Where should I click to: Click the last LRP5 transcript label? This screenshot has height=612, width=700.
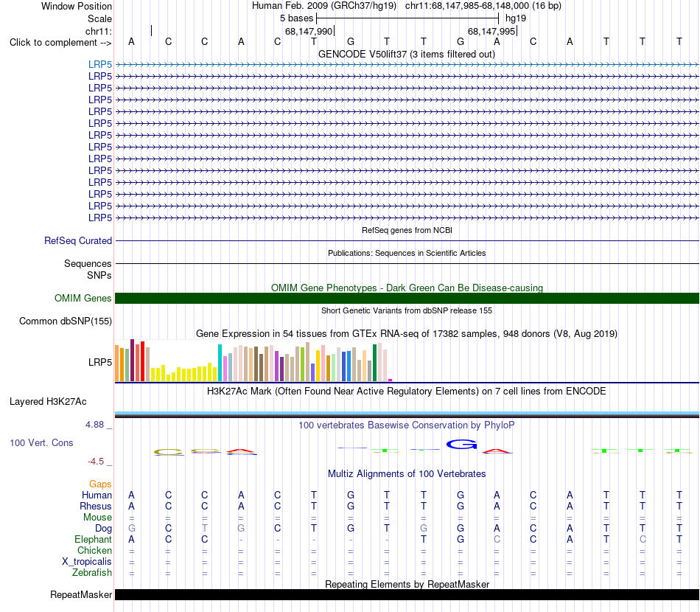pos(100,218)
